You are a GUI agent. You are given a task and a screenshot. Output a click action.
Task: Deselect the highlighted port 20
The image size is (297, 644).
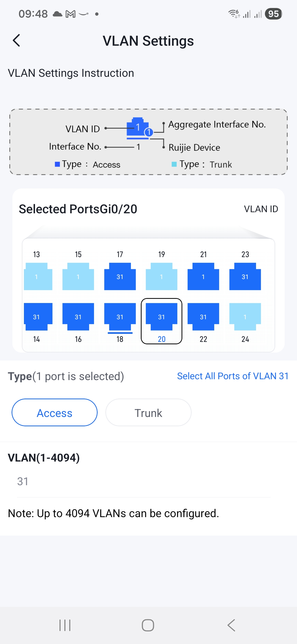(x=161, y=317)
